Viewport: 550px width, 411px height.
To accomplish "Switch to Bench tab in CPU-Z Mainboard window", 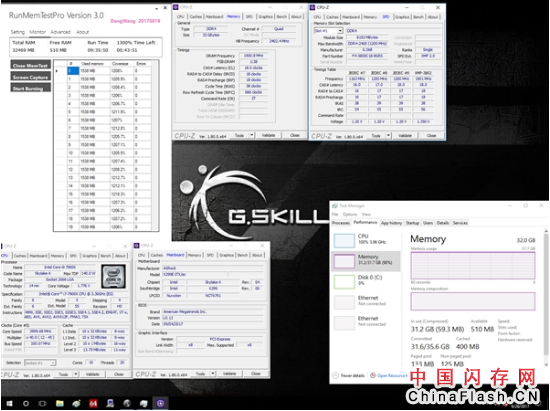I will point(243,255).
